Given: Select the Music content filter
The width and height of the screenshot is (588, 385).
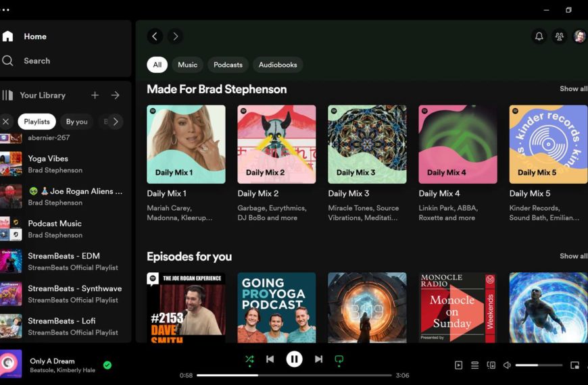Looking at the screenshot, I should click(187, 64).
